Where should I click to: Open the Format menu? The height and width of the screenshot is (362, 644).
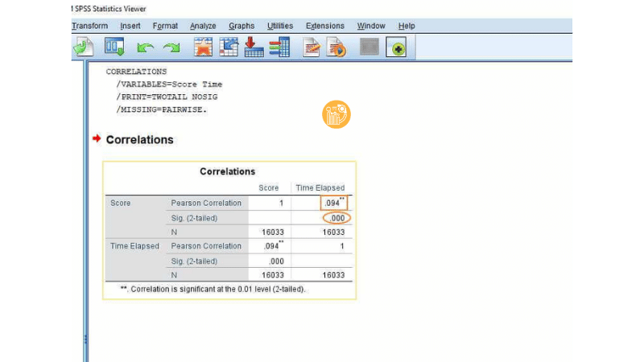pos(165,26)
